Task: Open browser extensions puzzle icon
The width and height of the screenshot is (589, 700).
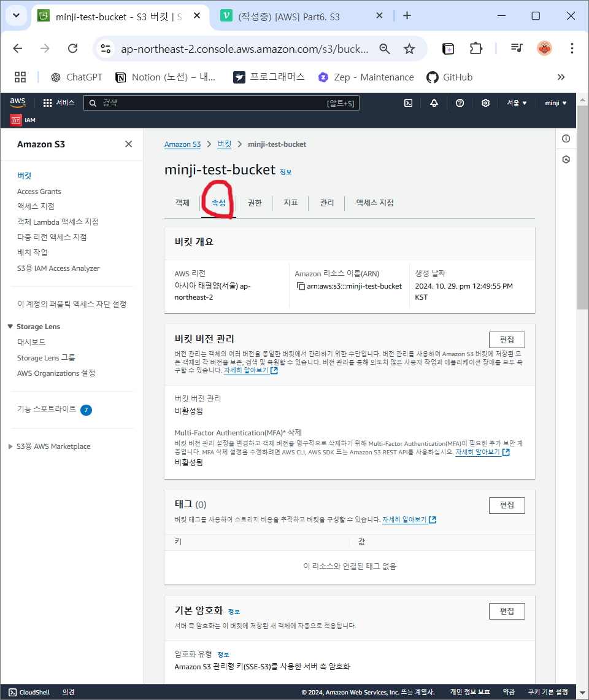Action: [x=476, y=49]
